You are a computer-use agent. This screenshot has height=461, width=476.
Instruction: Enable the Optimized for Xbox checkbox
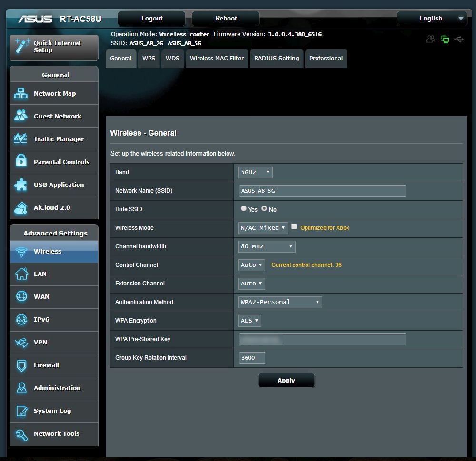(x=294, y=226)
